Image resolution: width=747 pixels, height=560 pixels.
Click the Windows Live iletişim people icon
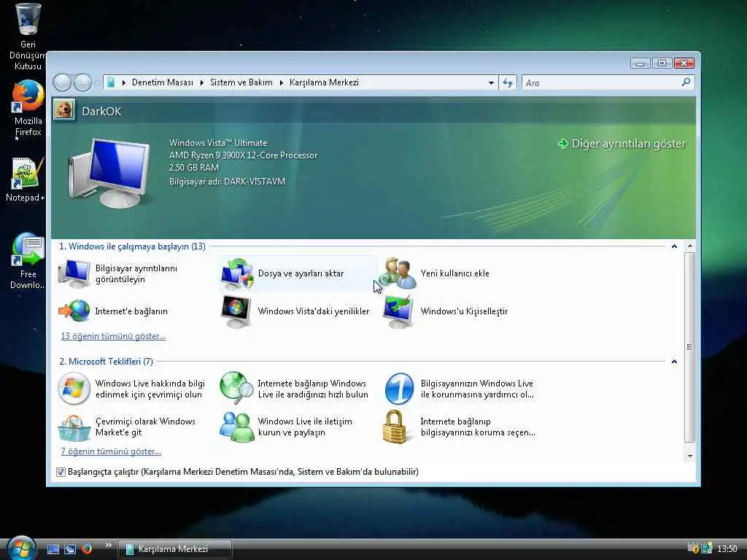point(237,427)
